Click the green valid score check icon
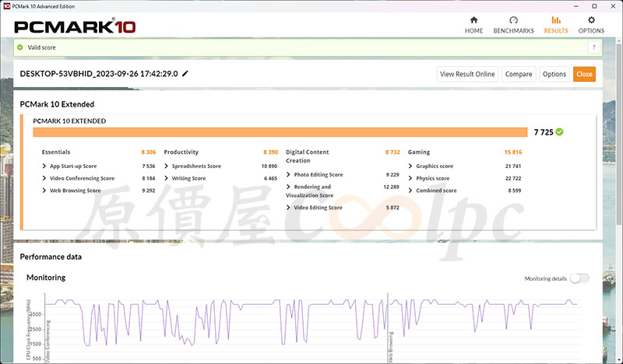Screen dimensions: 623x364 coord(20,47)
